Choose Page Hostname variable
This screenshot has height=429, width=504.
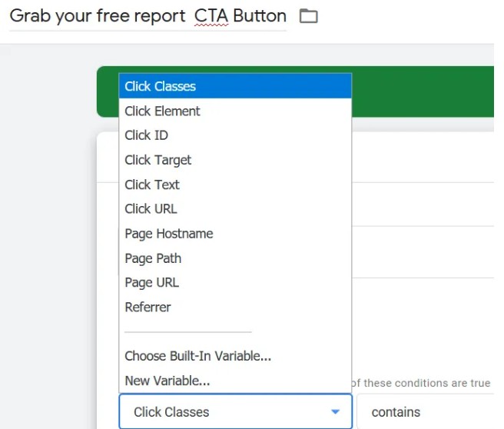(168, 234)
